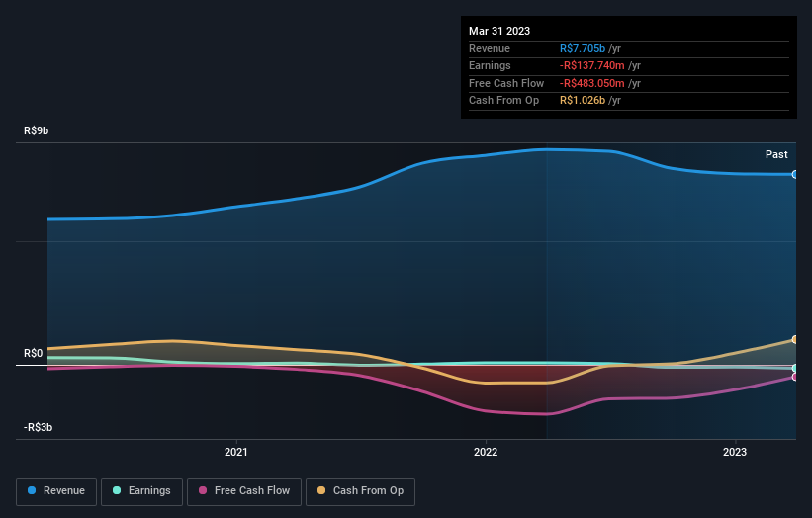This screenshot has width=812, height=518.
Task: Click the 2023 x-axis label
Action: coord(734,452)
